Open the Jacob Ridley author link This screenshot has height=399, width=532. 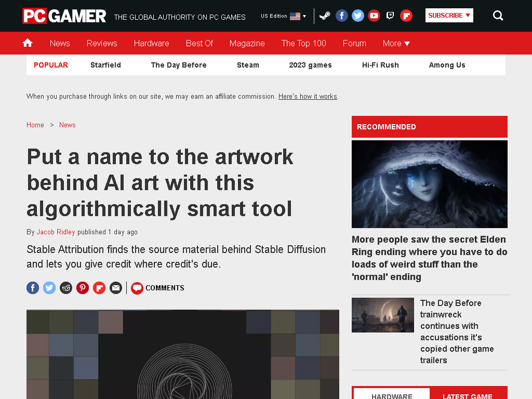56,232
